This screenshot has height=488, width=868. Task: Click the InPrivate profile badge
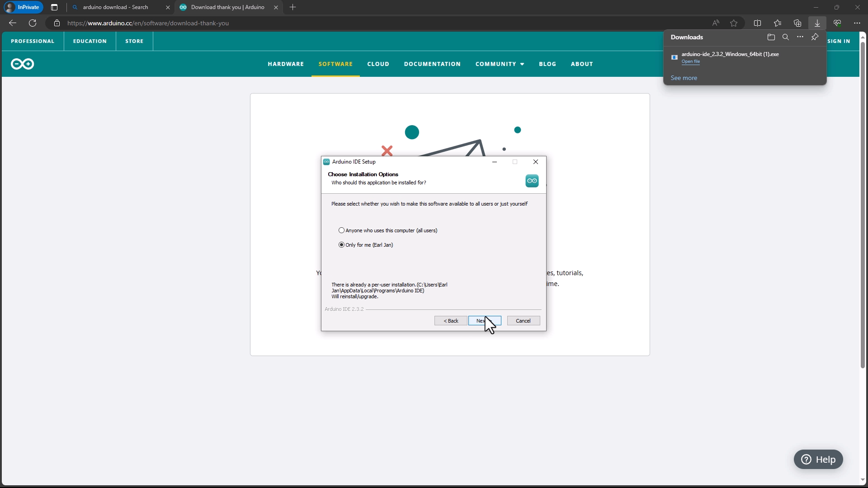coord(23,7)
